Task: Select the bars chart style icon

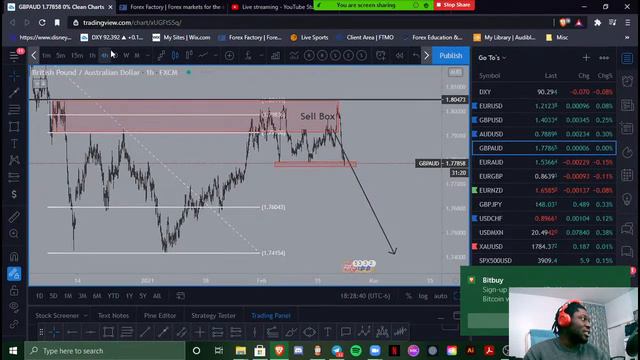Action: pyautogui.click(x=162, y=56)
